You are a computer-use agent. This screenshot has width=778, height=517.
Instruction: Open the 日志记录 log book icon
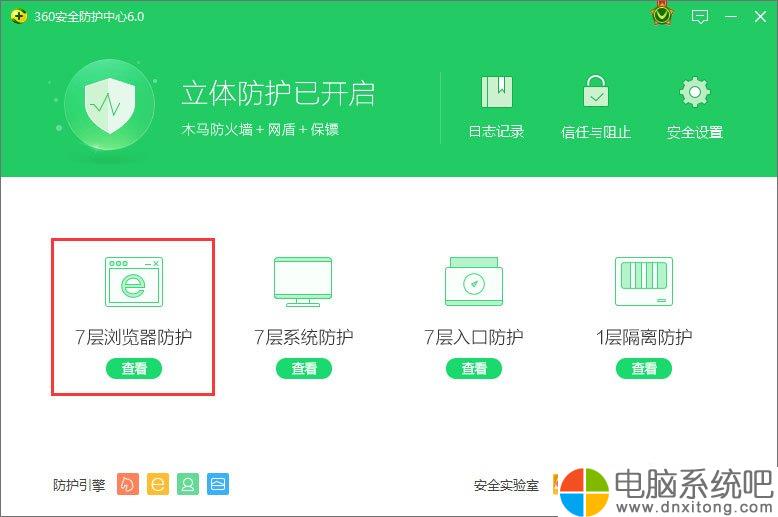[x=497, y=92]
